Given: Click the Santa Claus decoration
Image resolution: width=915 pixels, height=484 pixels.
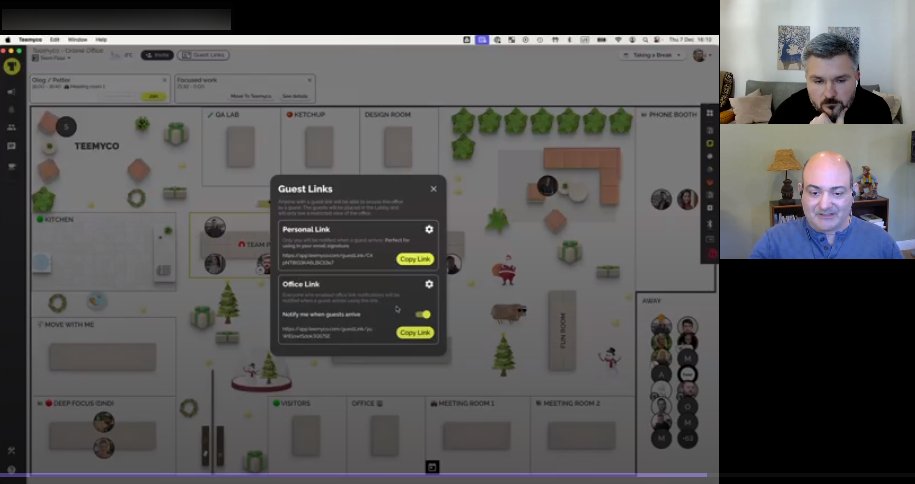Looking at the screenshot, I should 505,271.
